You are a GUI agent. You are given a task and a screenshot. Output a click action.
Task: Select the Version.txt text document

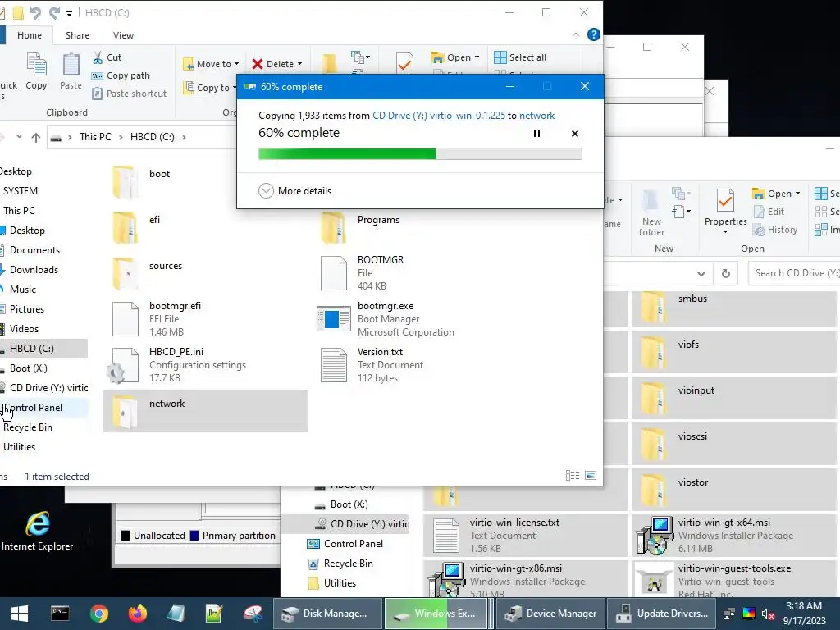click(413, 365)
